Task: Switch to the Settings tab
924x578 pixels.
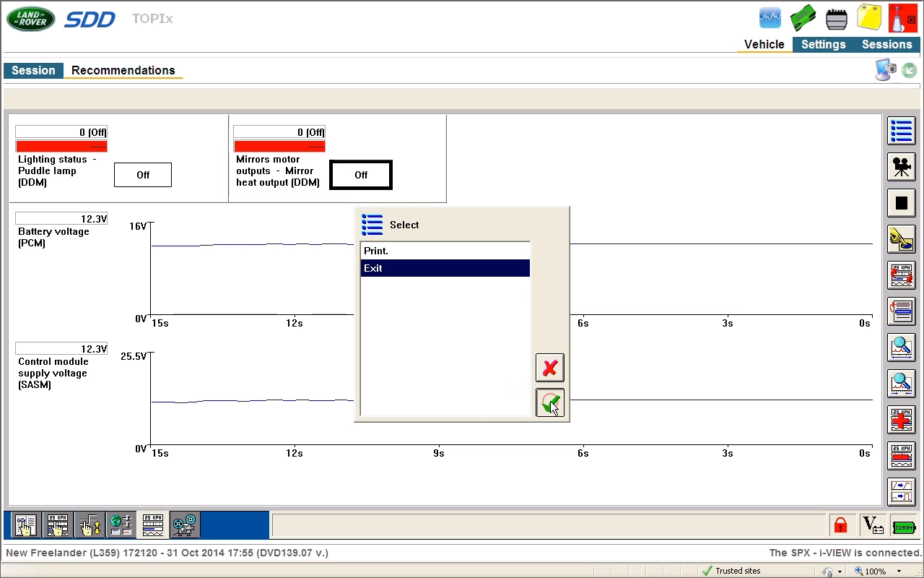Action: tap(823, 44)
